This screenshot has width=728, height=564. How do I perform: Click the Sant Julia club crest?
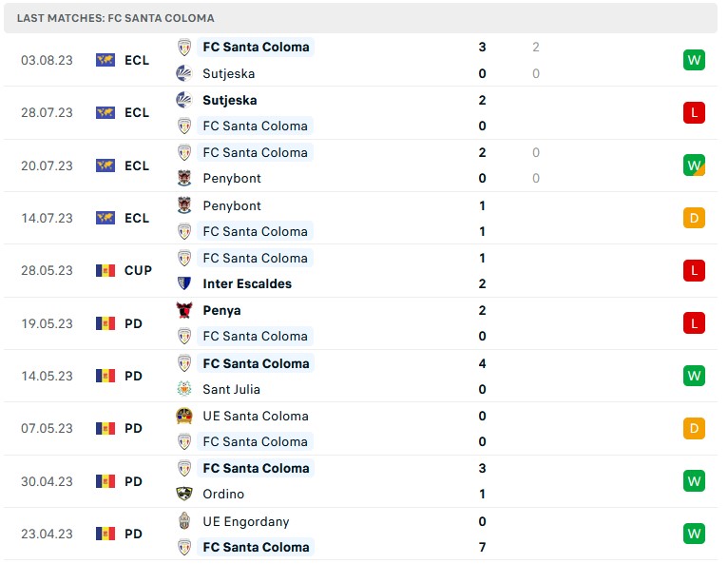tap(184, 389)
